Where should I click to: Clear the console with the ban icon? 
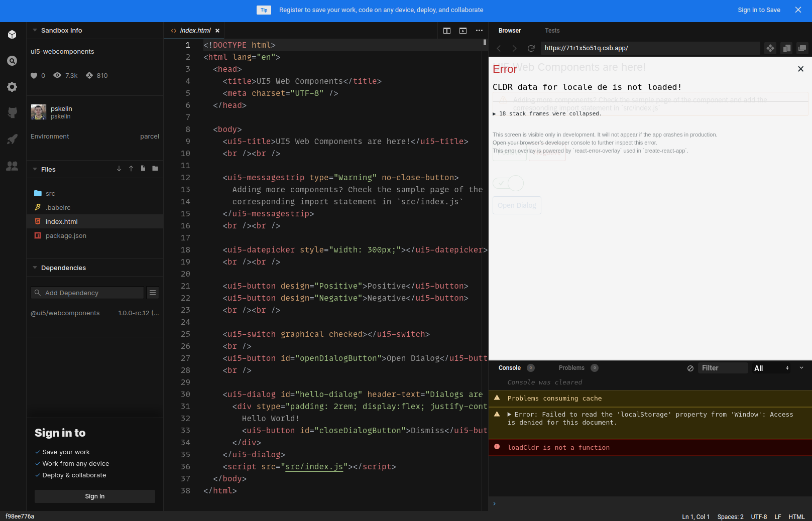click(689, 368)
